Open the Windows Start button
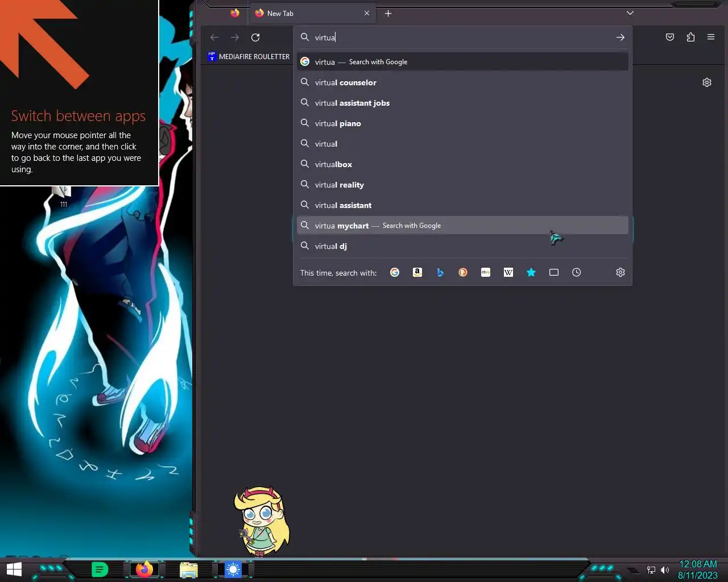Screen dimensions: 728x582 (x=14, y=569)
